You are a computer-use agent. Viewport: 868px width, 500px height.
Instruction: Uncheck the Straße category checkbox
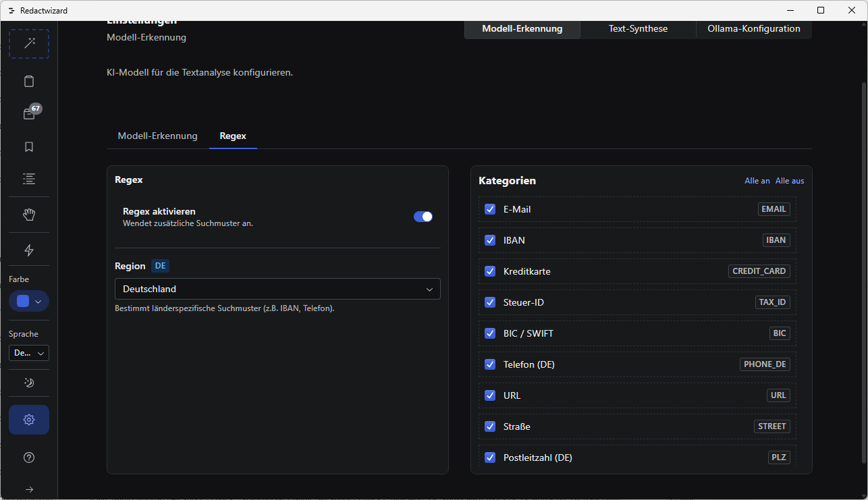(x=490, y=426)
